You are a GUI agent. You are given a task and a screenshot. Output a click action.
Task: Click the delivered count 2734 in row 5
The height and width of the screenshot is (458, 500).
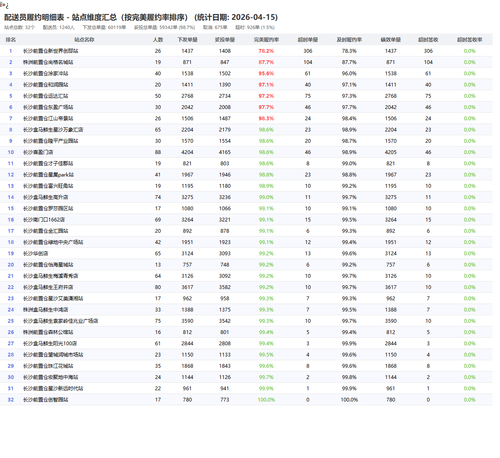[225, 96]
